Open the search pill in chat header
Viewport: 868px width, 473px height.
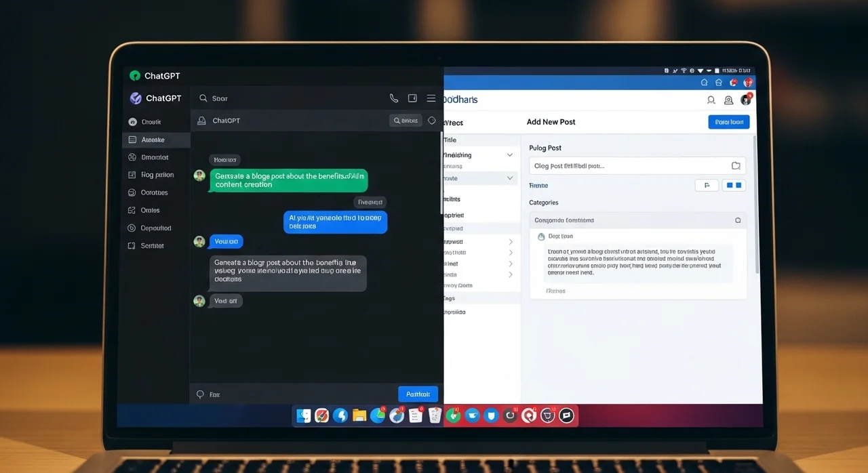(x=406, y=121)
